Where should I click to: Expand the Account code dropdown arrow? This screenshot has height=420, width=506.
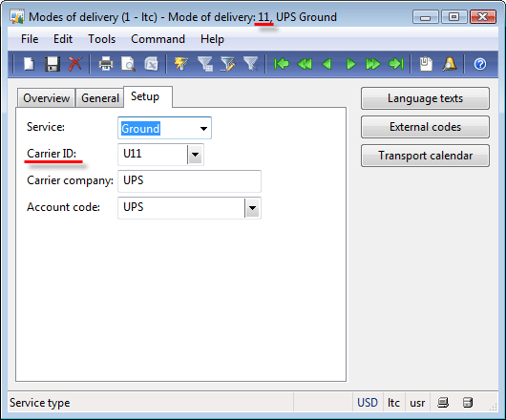tap(252, 208)
